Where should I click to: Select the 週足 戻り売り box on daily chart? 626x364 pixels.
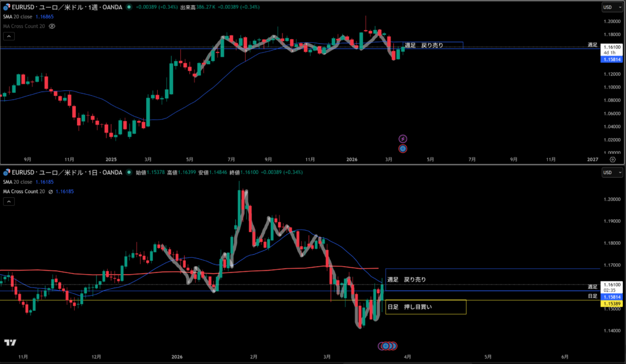407,279
